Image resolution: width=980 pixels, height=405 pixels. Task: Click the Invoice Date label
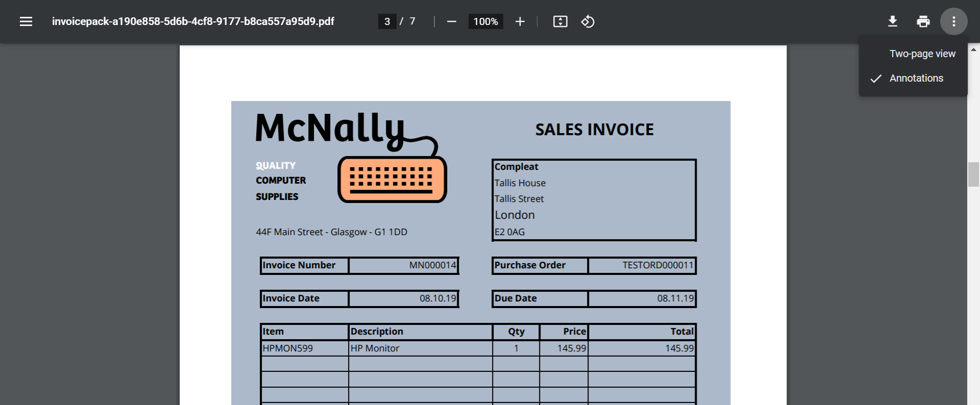(x=291, y=298)
